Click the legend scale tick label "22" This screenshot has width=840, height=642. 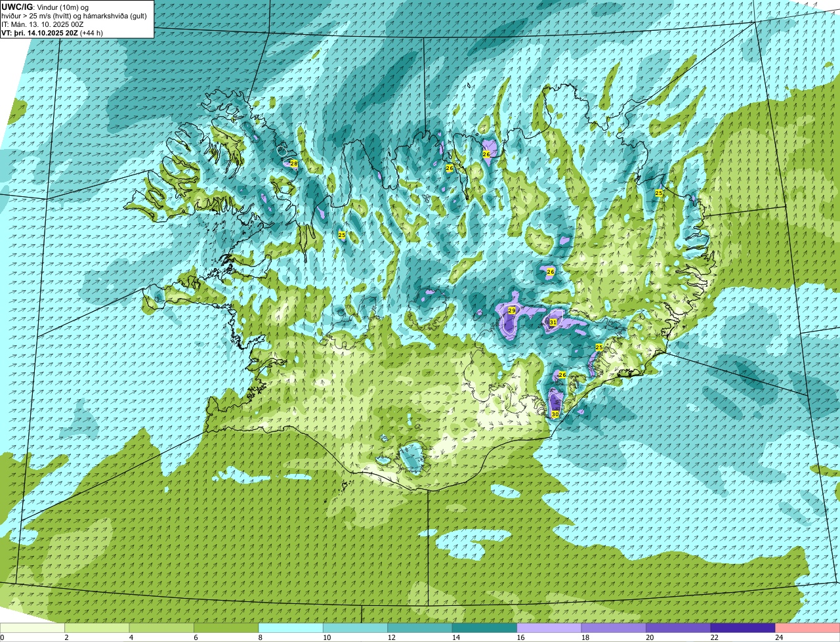[x=714, y=637]
